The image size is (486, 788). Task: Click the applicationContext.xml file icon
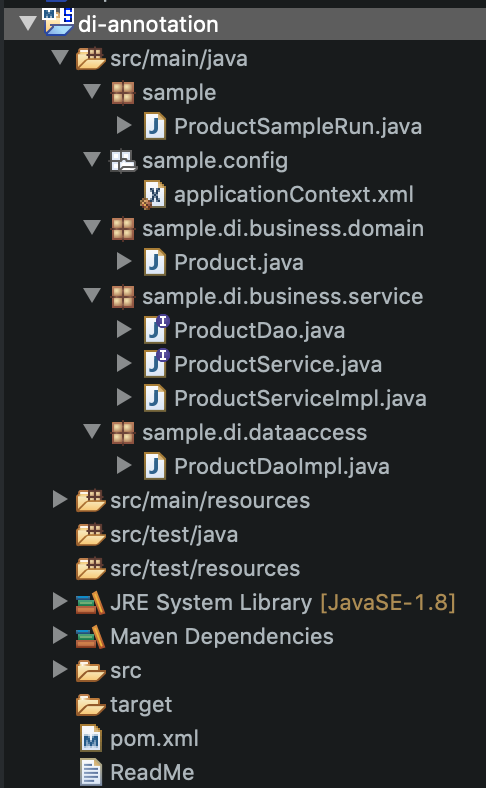pyautogui.click(x=154, y=195)
